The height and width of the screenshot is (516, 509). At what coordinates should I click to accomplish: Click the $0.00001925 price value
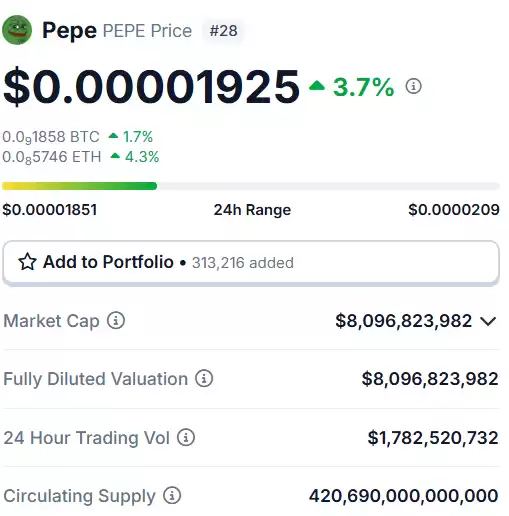point(151,86)
